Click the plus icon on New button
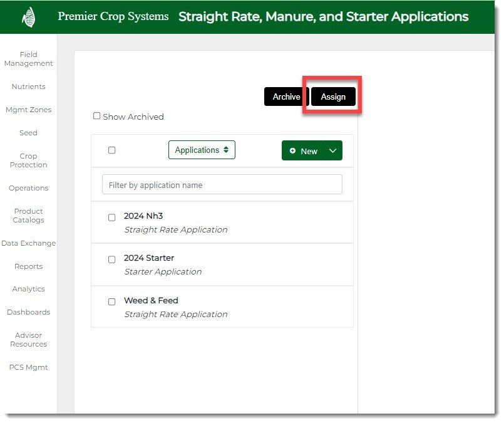 (x=293, y=151)
